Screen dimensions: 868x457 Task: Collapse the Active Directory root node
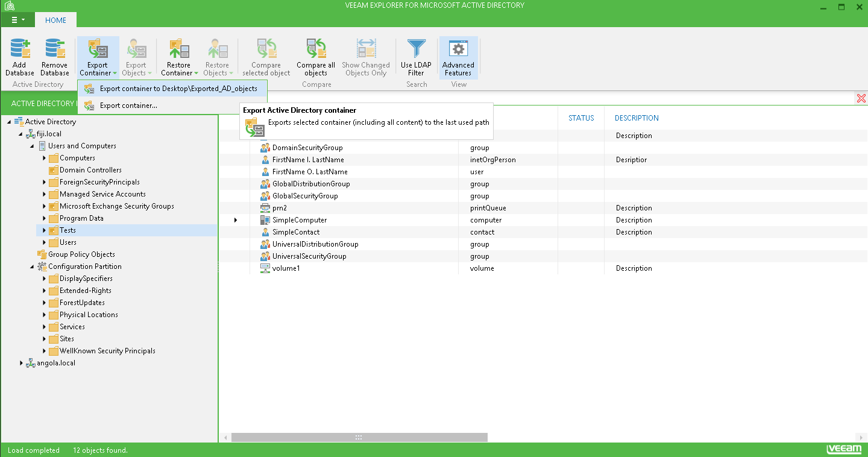coord(9,122)
